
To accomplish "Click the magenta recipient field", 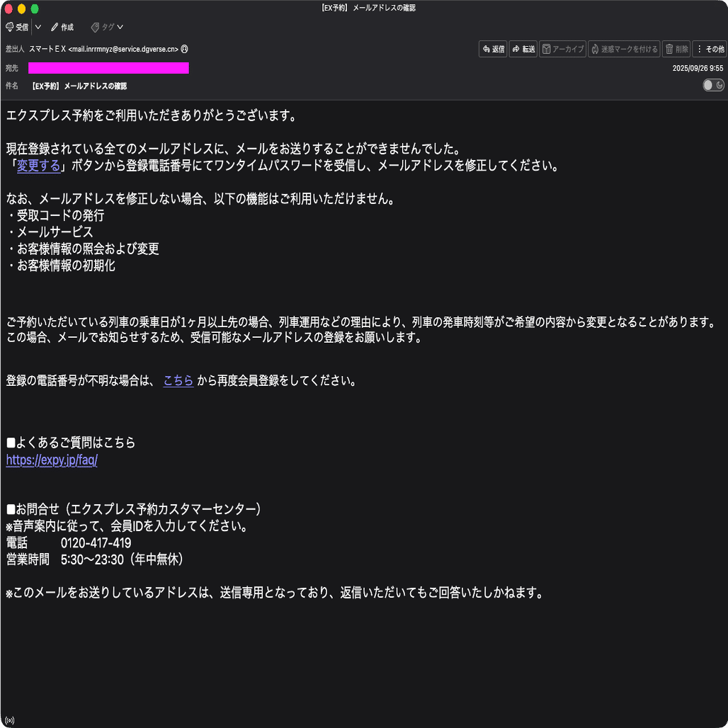I will tap(108, 67).
